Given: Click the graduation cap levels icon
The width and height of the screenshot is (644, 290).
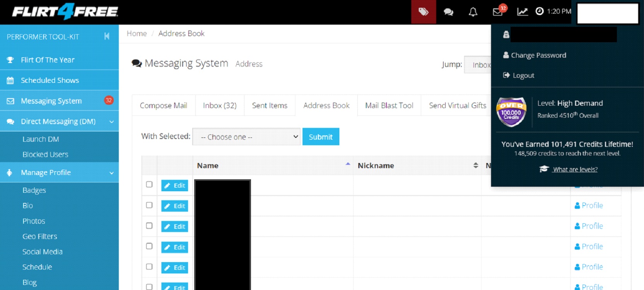Looking at the screenshot, I should tap(544, 169).
